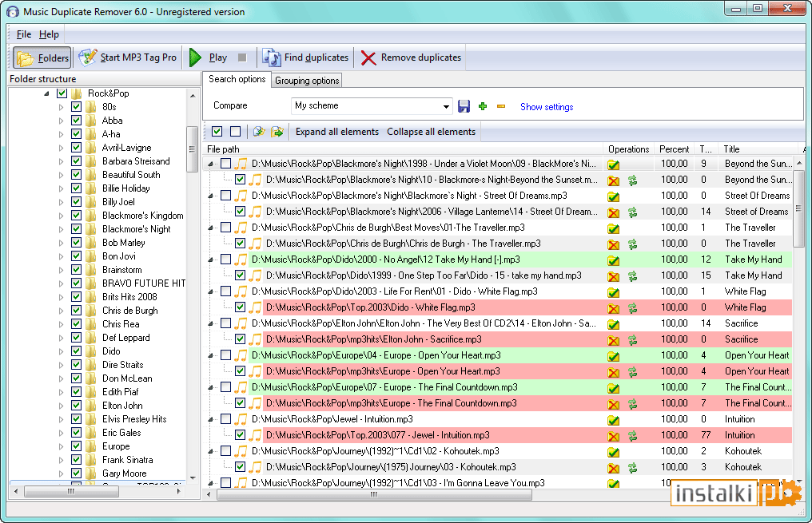Click the red delete operation for Dido 1999 take my hand

[614, 277]
